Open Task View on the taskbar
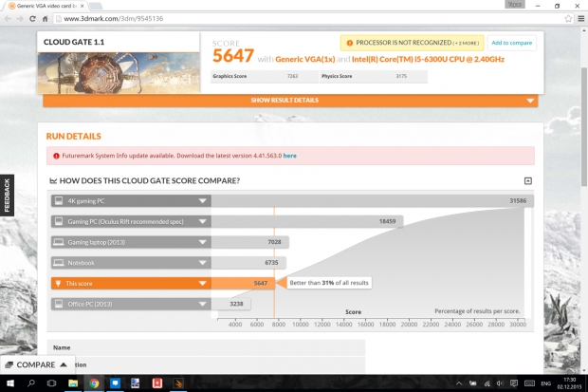Viewport: 588px width, 392px height. point(52,383)
